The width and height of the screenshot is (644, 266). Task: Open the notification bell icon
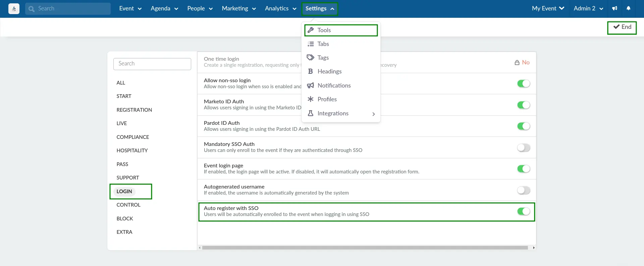(629, 8)
